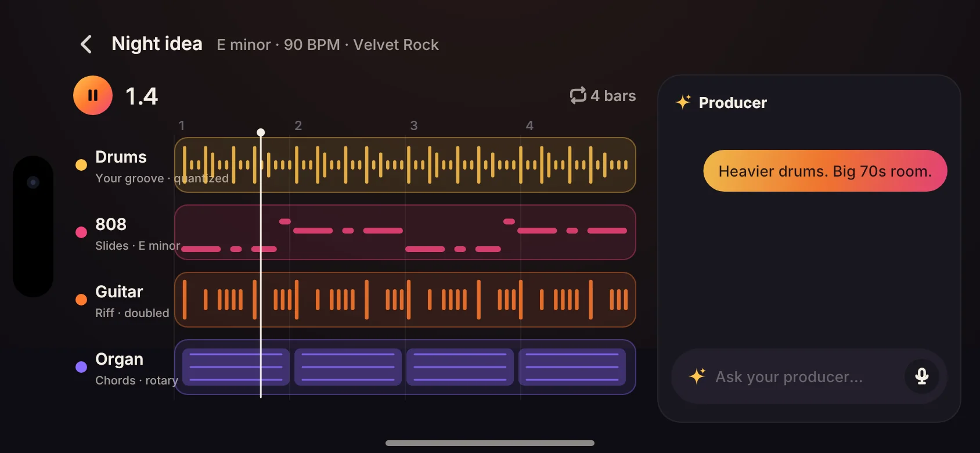Viewport: 980px width, 453px height.
Task: Jump to bar 3 marker
Action: (414, 125)
